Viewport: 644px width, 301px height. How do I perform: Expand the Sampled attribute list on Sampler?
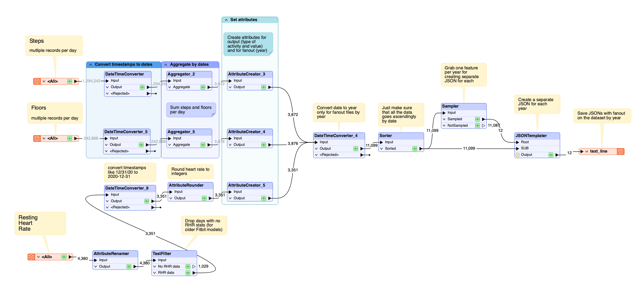[444, 119]
